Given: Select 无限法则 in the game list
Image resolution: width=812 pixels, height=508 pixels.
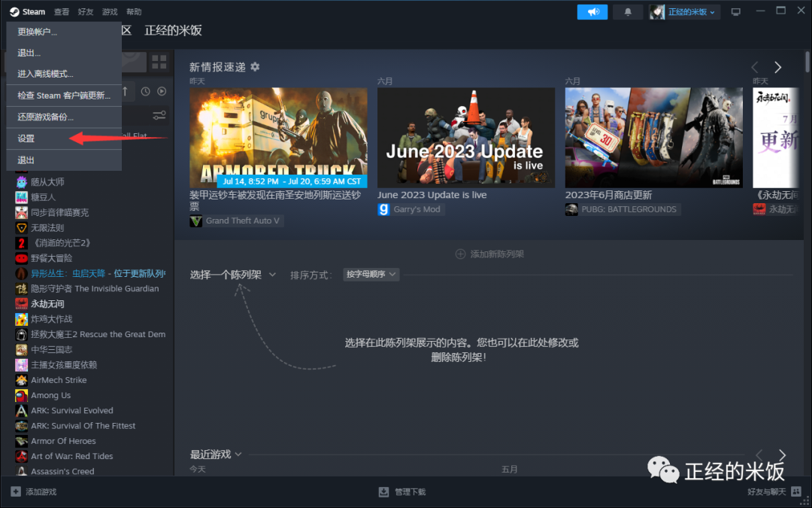Looking at the screenshot, I should (x=47, y=227).
